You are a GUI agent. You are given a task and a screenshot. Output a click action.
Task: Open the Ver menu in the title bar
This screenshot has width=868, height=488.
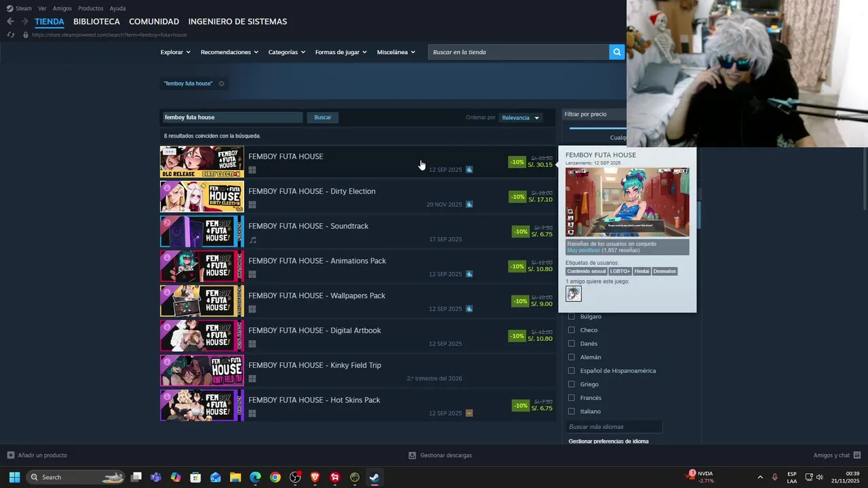tap(42, 8)
